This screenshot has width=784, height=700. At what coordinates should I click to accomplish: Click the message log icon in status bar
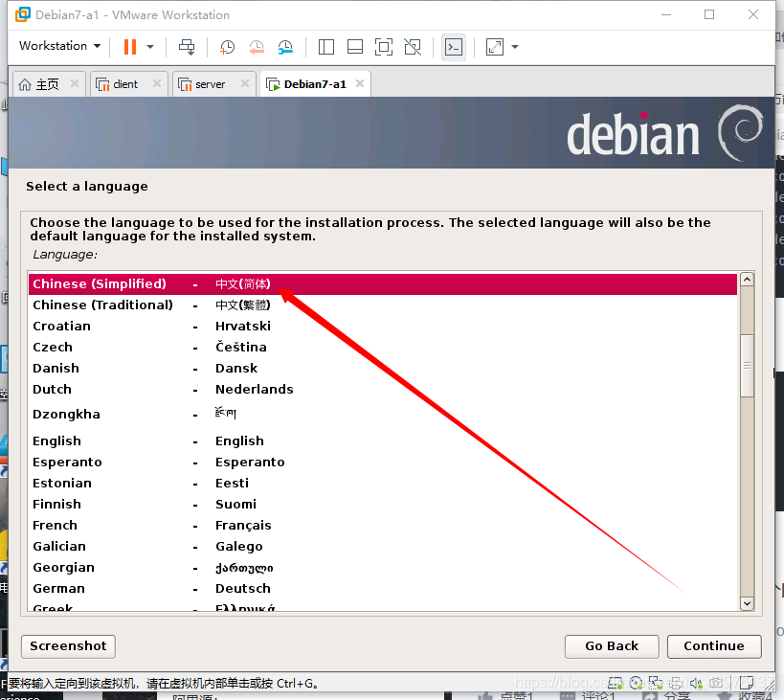747,683
